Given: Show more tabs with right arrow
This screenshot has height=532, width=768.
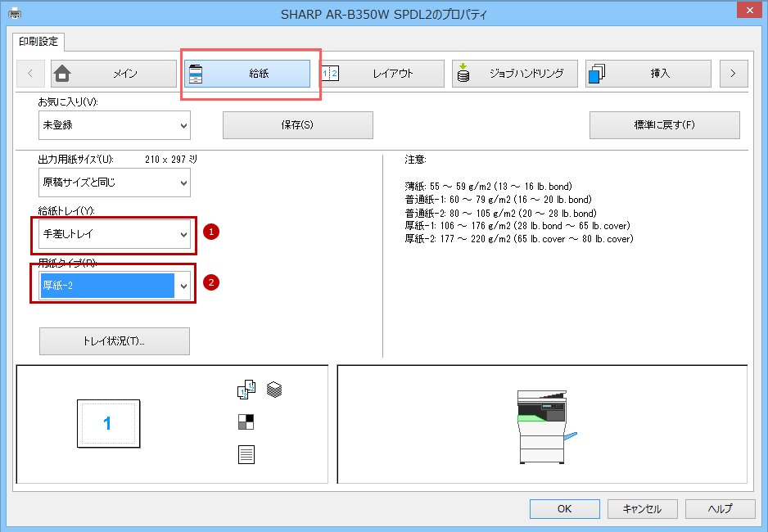Looking at the screenshot, I should pyautogui.click(x=734, y=74).
